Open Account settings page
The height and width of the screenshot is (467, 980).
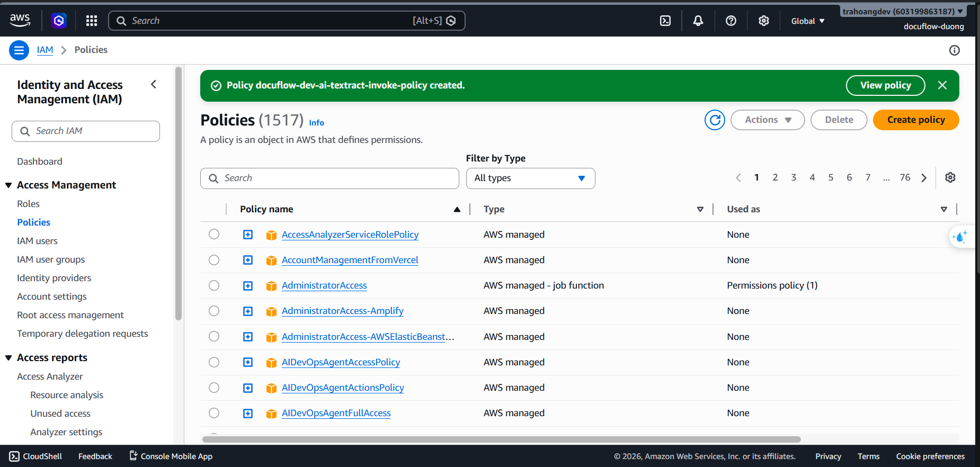pos(52,297)
